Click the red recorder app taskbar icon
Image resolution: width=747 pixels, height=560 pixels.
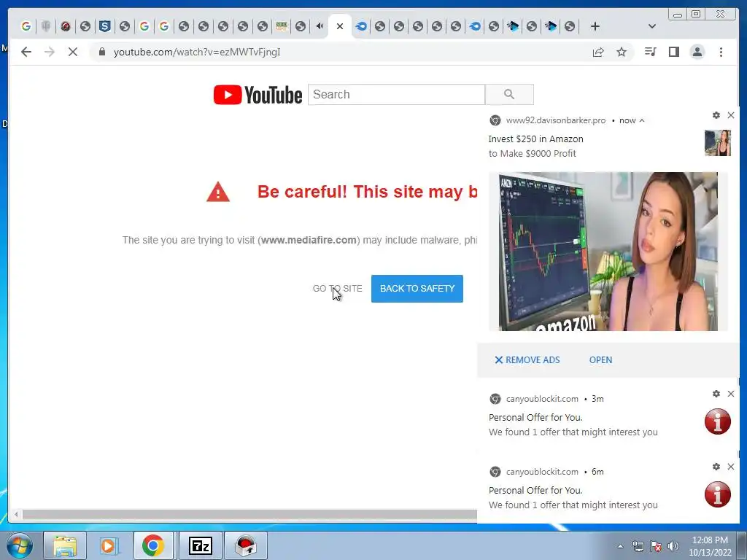246,545
